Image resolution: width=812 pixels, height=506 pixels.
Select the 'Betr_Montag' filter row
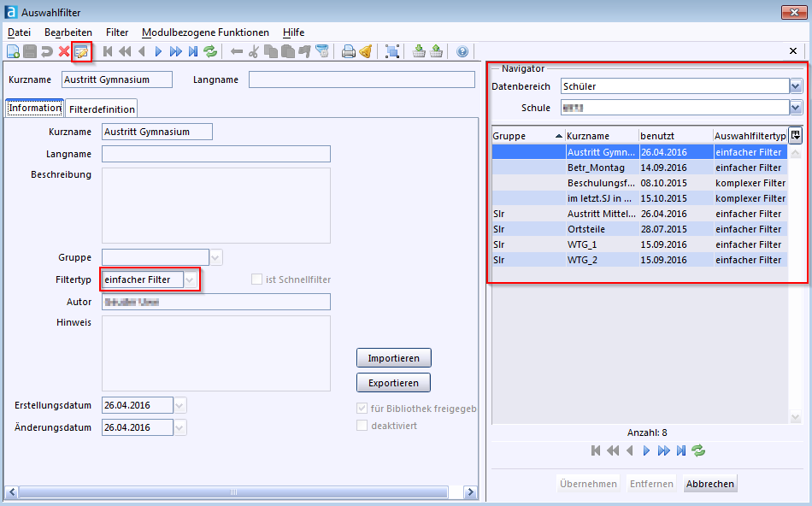pos(639,168)
